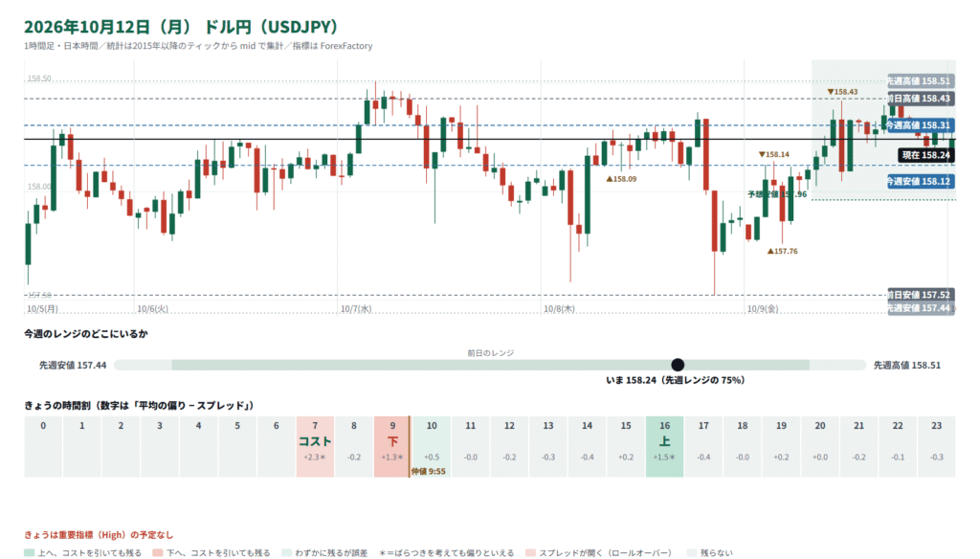Select the hour 6 timetable cell
The image size is (980, 559).
click(x=277, y=446)
